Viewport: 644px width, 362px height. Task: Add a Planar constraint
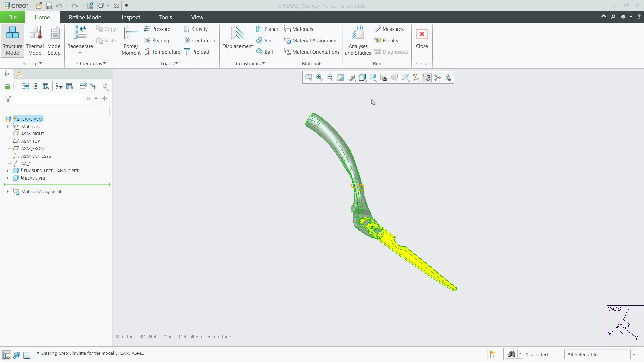(x=267, y=29)
